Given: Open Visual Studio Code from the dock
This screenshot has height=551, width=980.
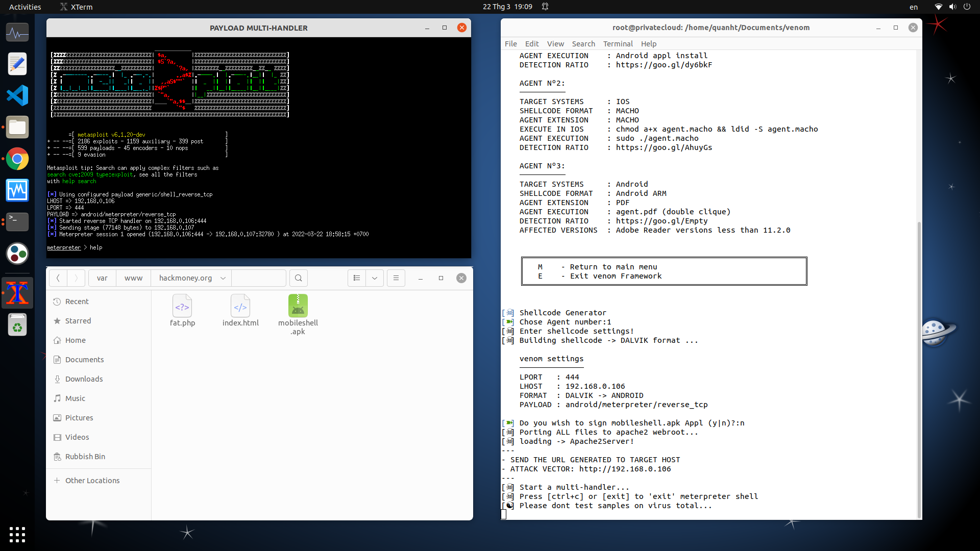Looking at the screenshot, I should tap(17, 96).
